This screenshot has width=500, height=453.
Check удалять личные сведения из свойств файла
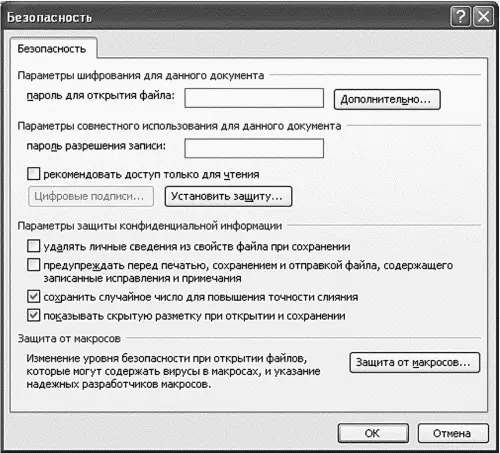[33, 246]
